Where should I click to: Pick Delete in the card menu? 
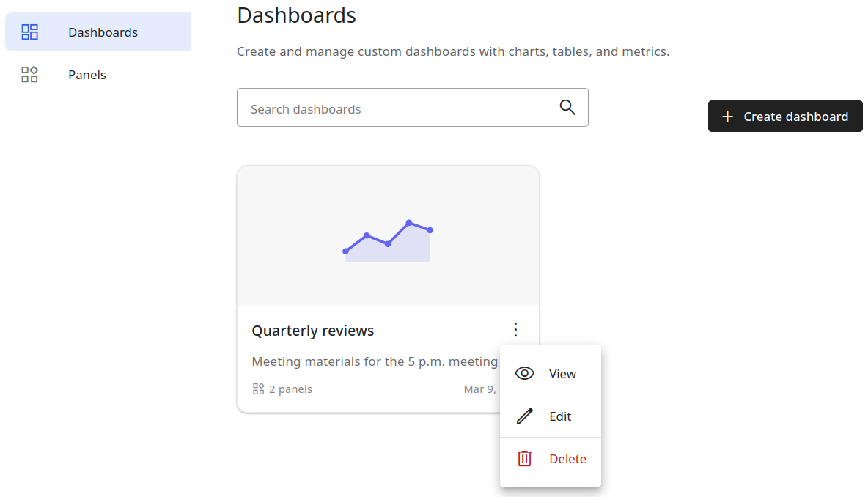click(x=567, y=459)
